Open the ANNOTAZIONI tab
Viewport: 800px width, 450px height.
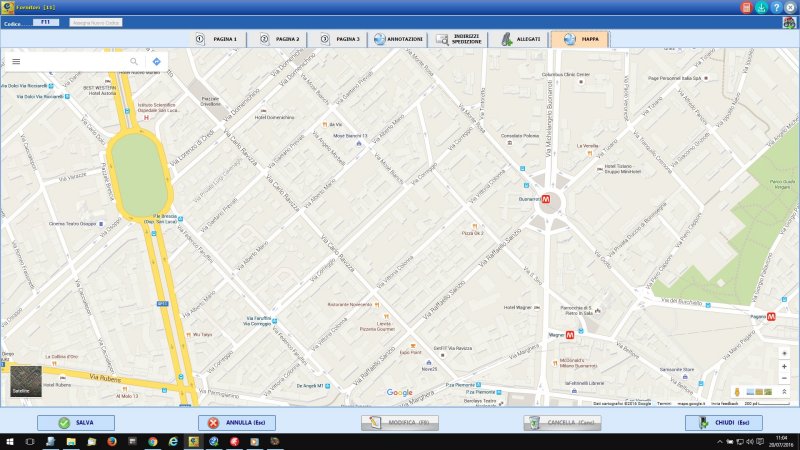(x=398, y=39)
